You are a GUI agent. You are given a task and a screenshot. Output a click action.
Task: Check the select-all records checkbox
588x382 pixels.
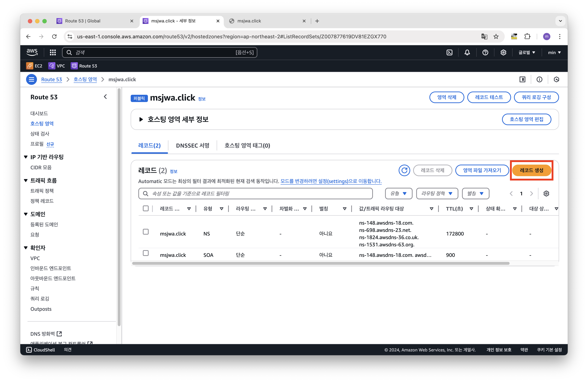(146, 209)
